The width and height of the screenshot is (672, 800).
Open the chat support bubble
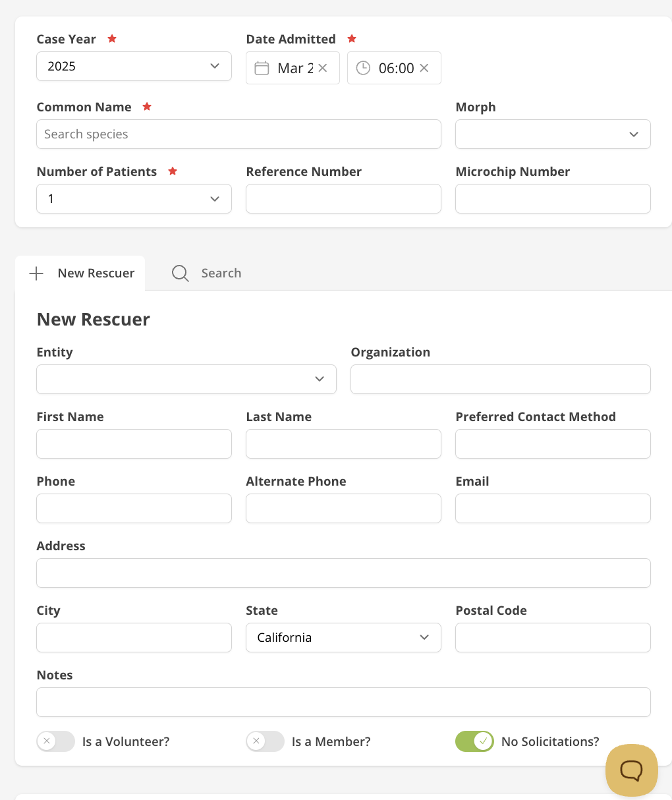pyautogui.click(x=632, y=770)
